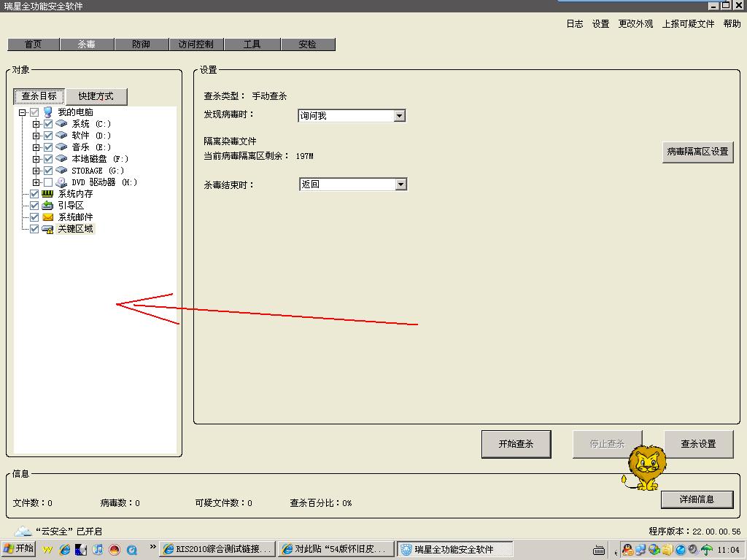Switch to the 杀毒 tab
Viewport: 747px width, 560px height.
pos(87,44)
